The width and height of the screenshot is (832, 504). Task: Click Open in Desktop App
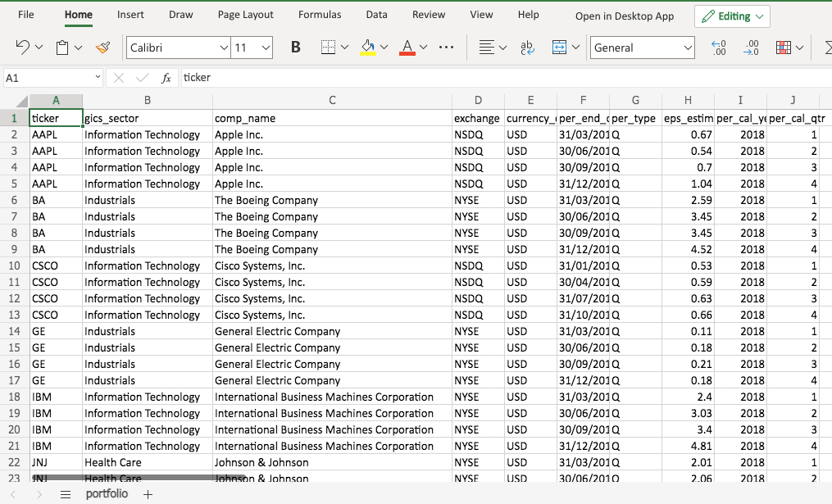coord(625,16)
